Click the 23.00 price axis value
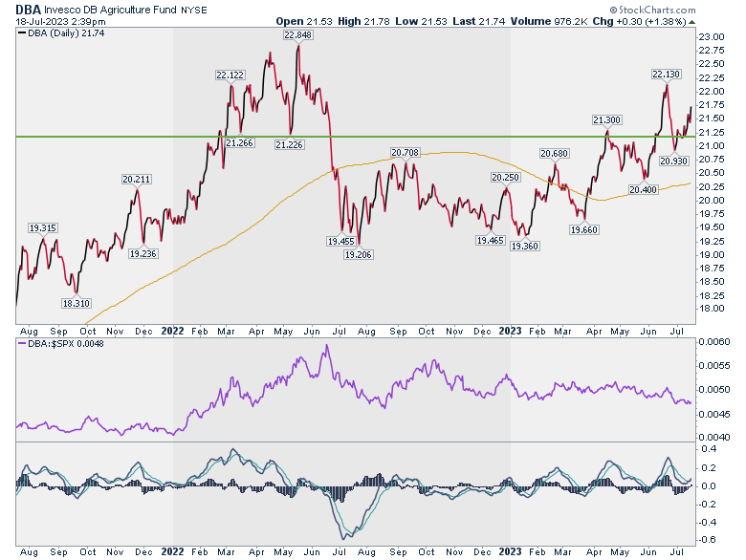 pyautogui.click(x=713, y=37)
